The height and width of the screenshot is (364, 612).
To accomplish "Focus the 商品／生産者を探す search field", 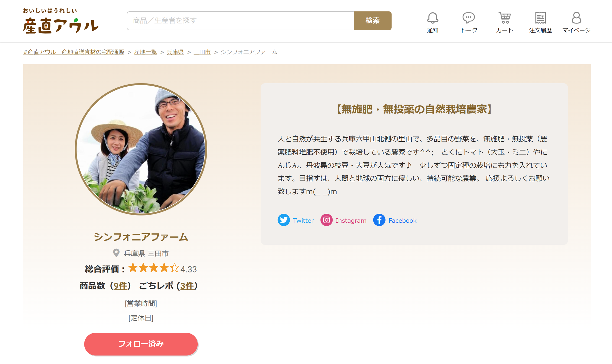I will (240, 21).
